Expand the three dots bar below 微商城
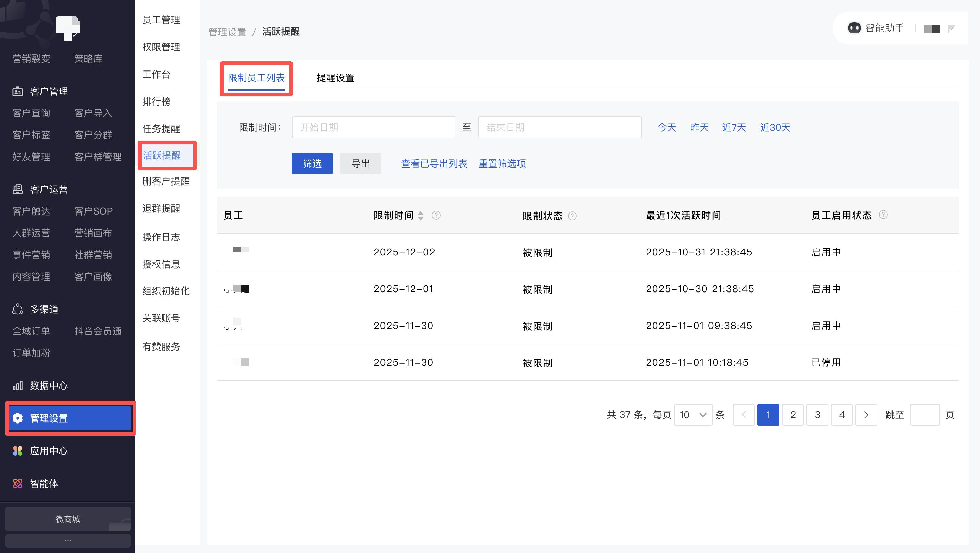Screen dimensions: 980x553 click(68, 540)
